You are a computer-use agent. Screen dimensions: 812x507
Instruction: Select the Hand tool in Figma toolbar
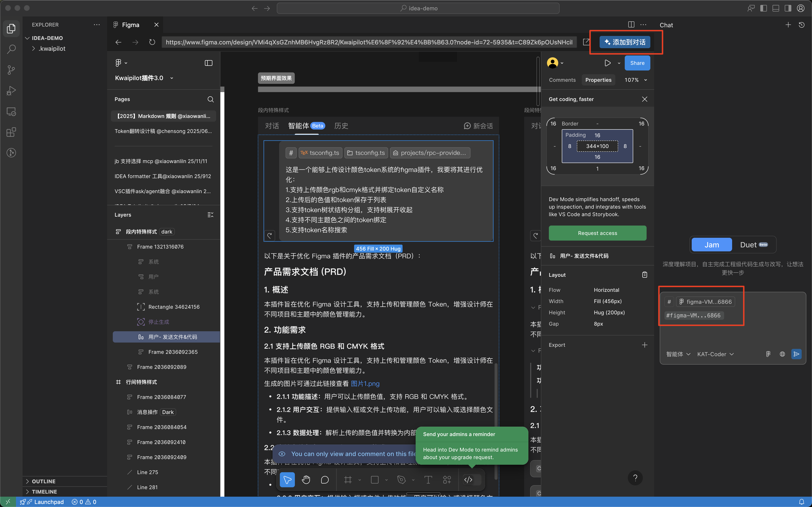coord(306,480)
